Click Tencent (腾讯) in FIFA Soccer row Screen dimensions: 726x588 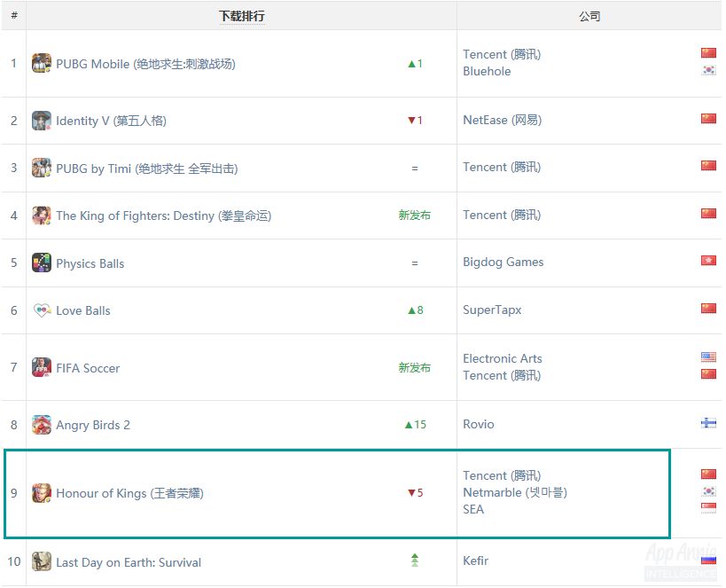pyautogui.click(x=502, y=375)
